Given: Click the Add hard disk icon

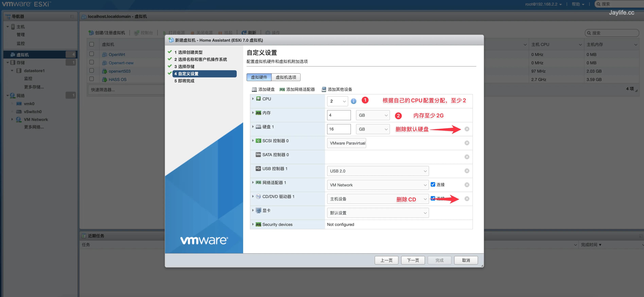Looking at the screenshot, I should point(254,89).
